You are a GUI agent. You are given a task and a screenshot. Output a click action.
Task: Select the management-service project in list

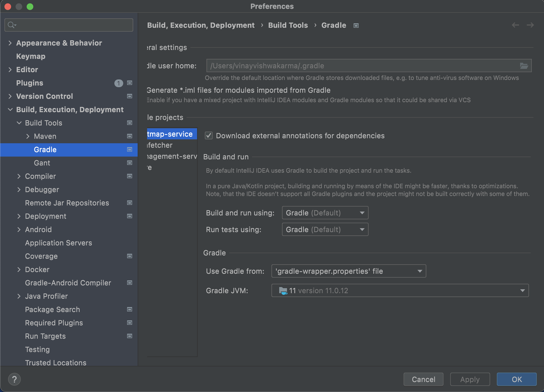coord(172,156)
